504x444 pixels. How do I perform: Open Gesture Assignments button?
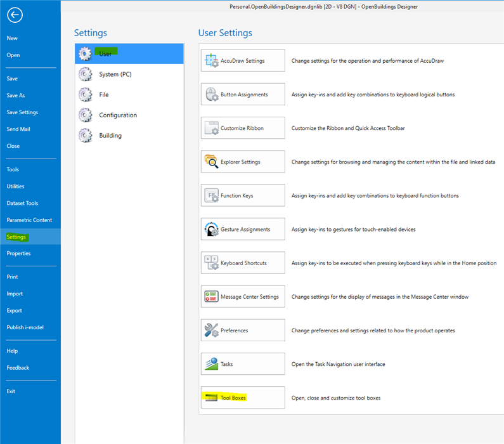click(243, 229)
